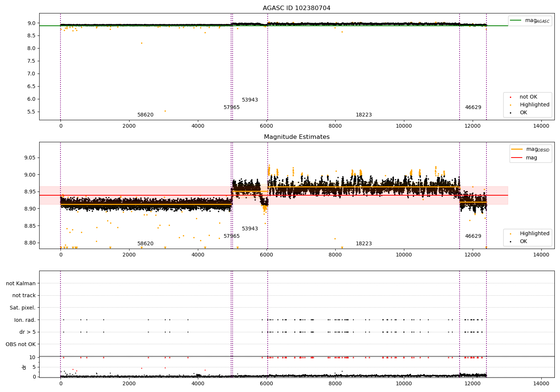Click the 'OBS not OK' row label
This screenshot has width=560, height=392.
21,344
